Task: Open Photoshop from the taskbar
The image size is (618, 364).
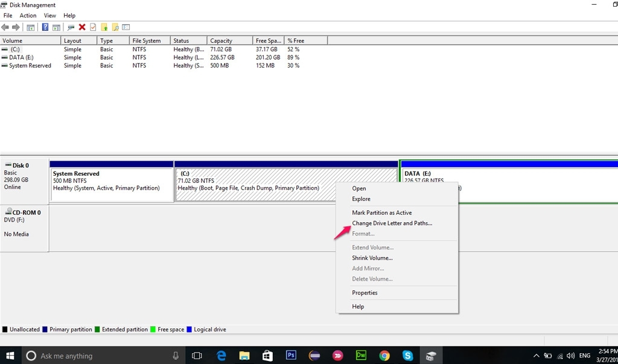Action: (x=291, y=356)
